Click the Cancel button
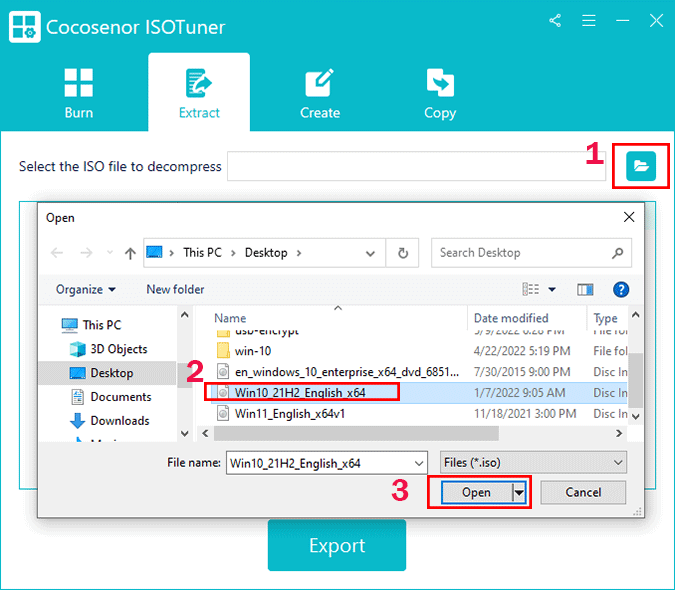 [583, 492]
